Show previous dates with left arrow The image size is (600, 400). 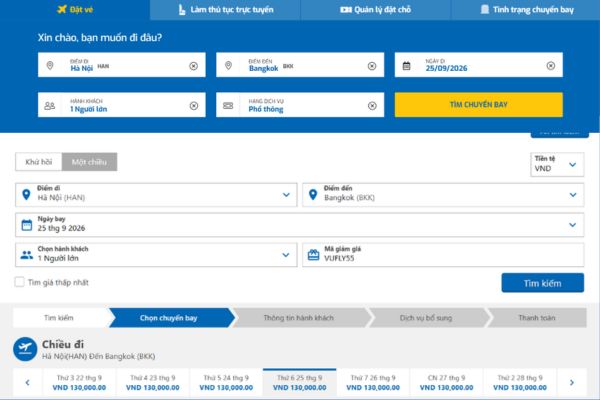pos(28,382)
